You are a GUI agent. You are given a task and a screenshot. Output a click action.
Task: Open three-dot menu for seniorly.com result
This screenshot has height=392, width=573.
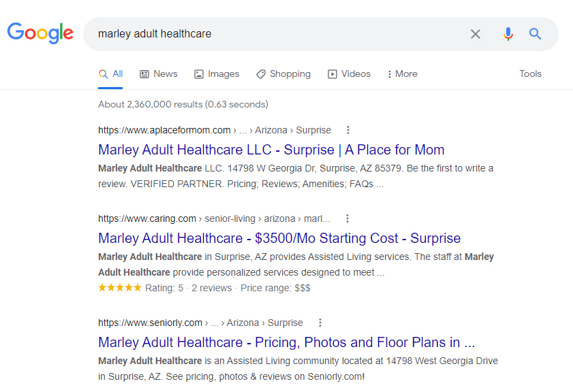(x=320, y=323)
